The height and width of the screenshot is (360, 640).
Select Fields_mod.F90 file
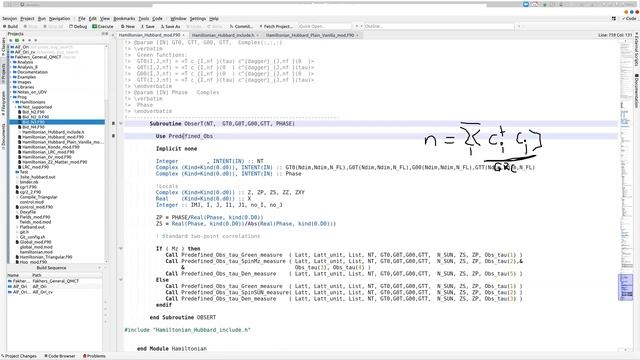(x=35, y=217)
